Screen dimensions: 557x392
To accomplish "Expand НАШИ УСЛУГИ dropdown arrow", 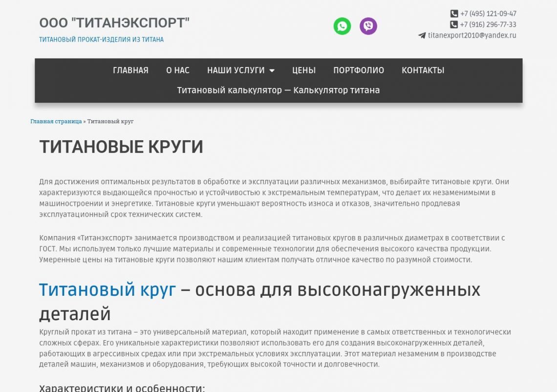I will click(x=272, y=70).
